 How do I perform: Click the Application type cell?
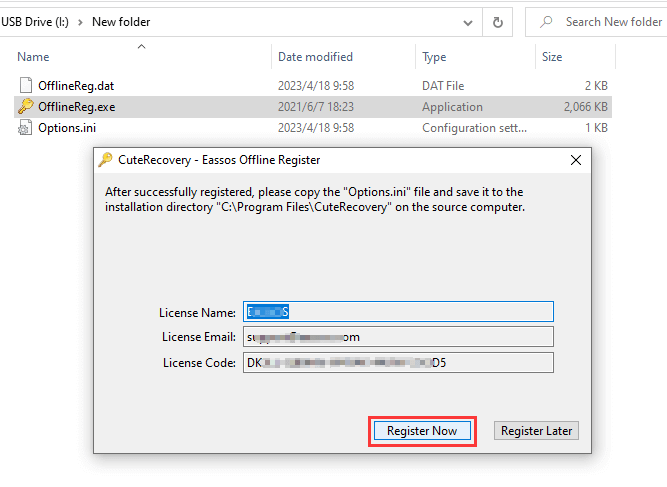click(452, 106)
